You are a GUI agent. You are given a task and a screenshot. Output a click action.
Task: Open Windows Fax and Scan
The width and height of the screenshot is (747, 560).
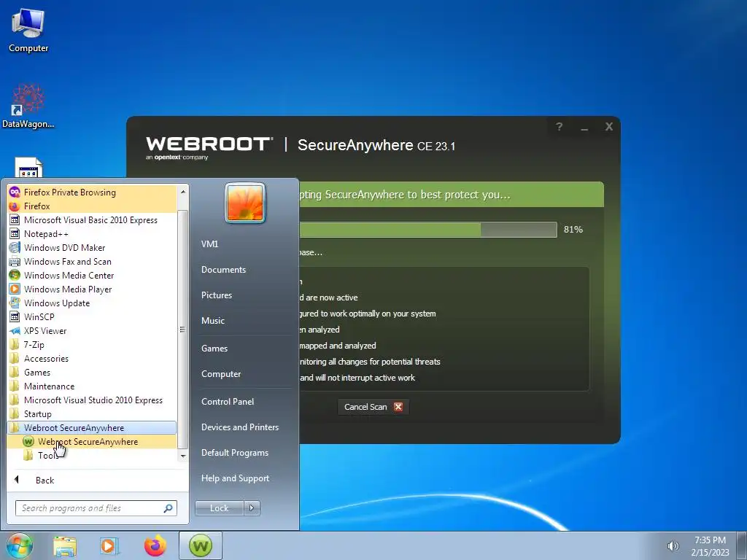pos(91,262)
